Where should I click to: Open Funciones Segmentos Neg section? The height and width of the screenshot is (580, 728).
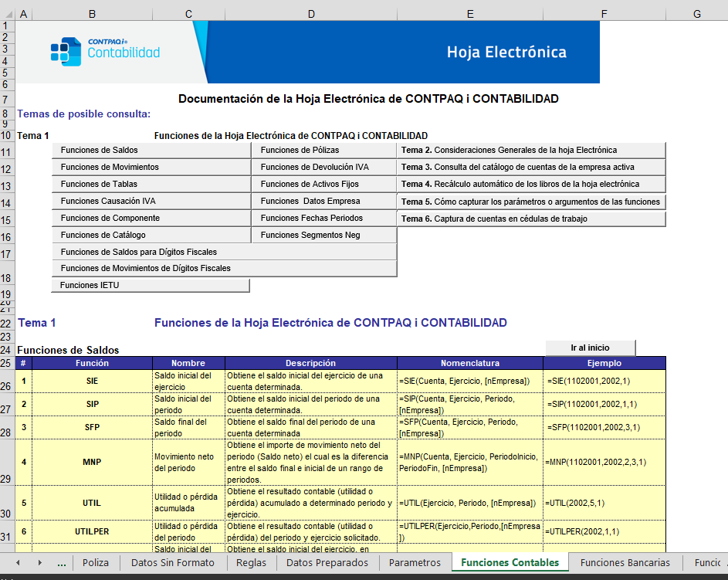[324, 235]
